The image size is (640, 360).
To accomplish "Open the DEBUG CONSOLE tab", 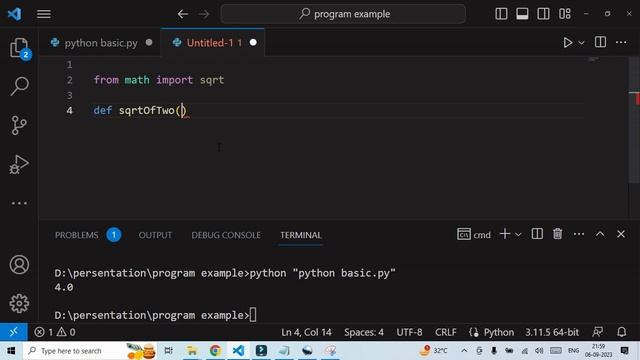I will tap(226, 235).
